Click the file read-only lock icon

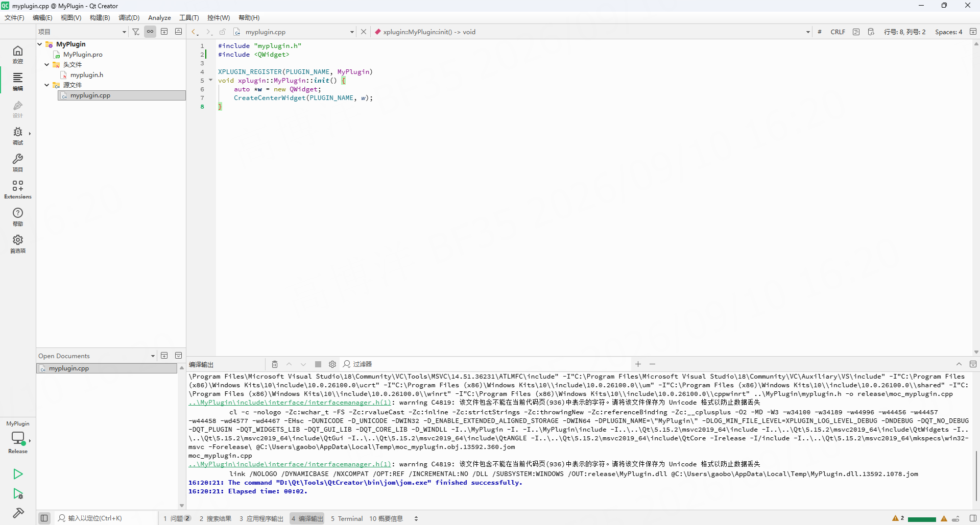point(223,32)
